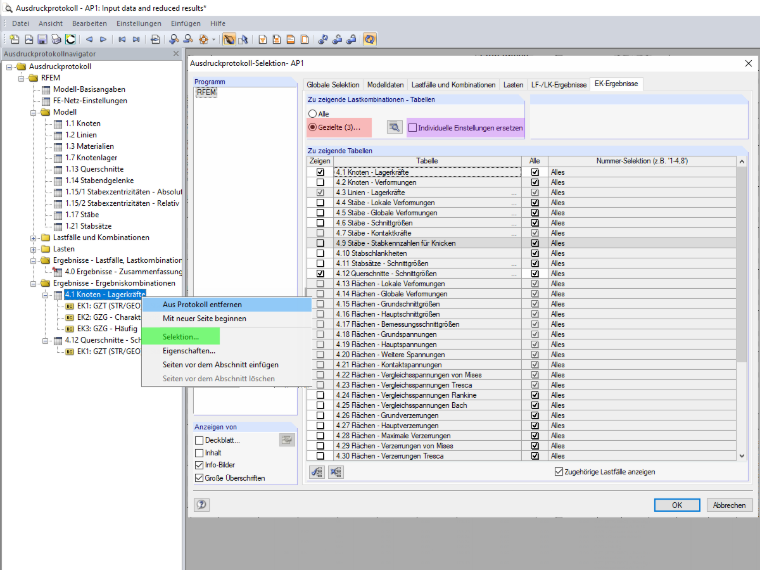This screenshot has height=570, width=760.
Task: Open the Einfügen menu
Action: pos(185,23)
